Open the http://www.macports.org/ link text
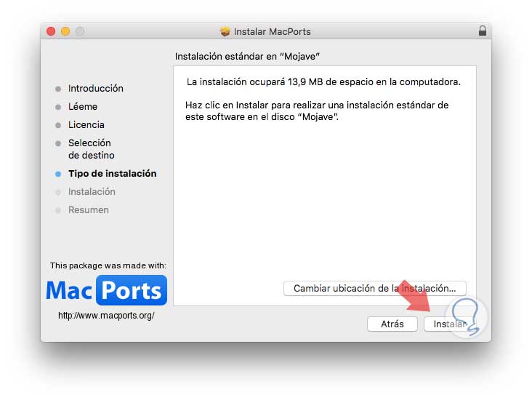 106,316
